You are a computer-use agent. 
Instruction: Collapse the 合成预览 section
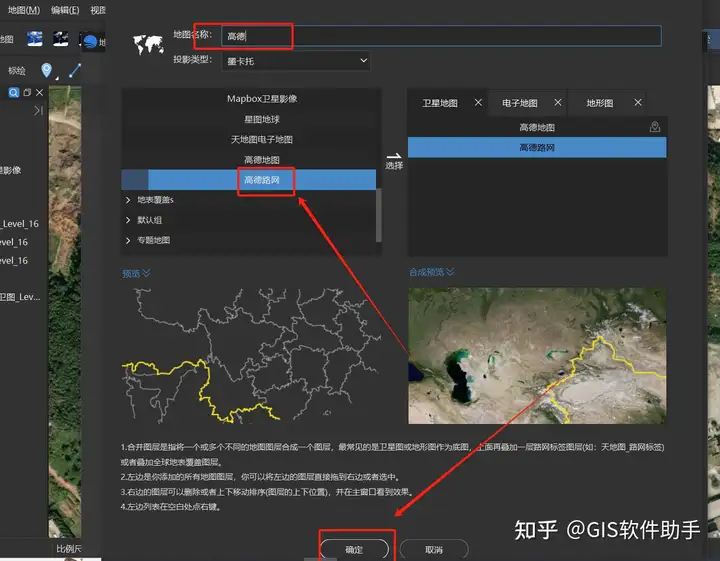click(431, 272)
